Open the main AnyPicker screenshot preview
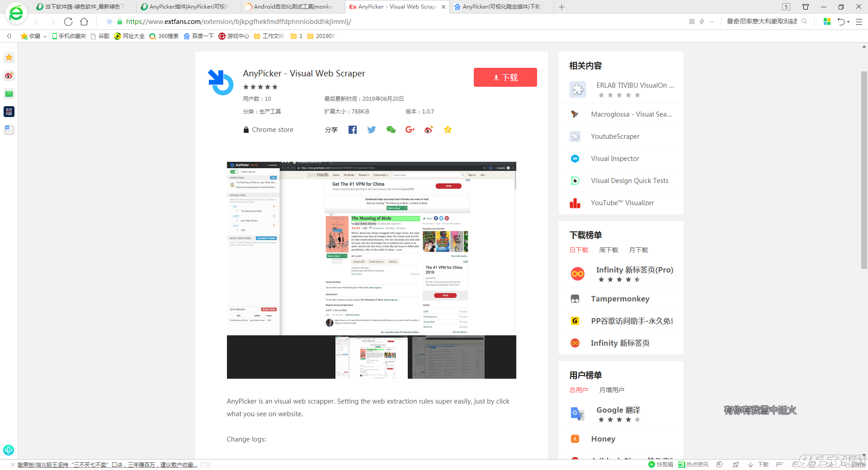This screenshot has width=868, height=470. tap(371, 249)
